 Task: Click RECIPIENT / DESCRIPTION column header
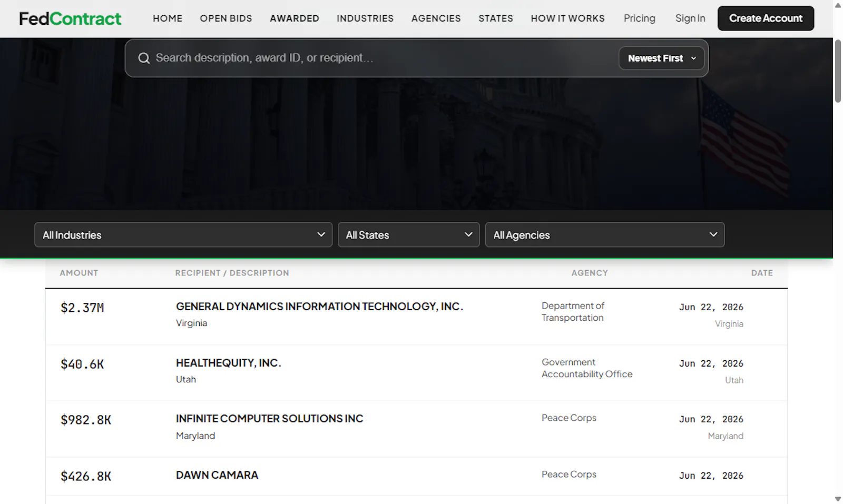coord(232,273)
